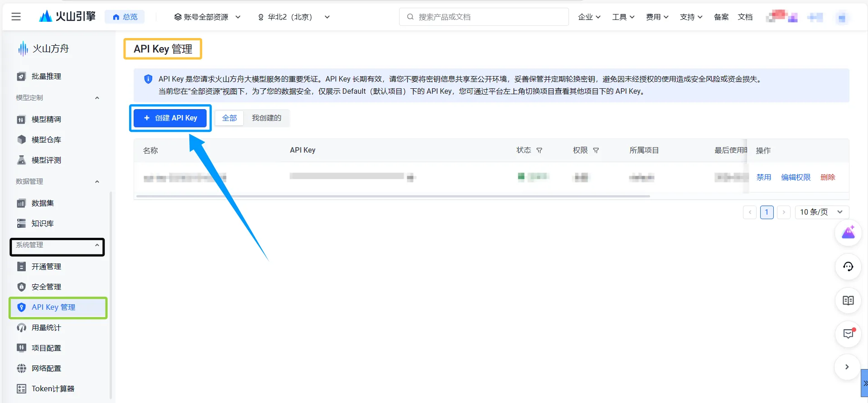Click the 创建 API Key button
868x403 pixels.
pos(170,118)
